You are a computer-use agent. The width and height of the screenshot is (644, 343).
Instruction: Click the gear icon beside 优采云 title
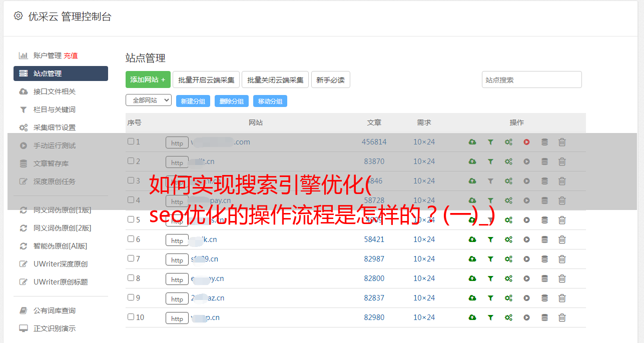(x=19, y=16)
